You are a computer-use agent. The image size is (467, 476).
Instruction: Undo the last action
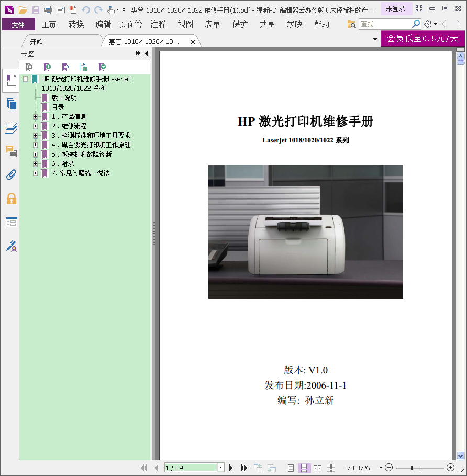(86, 10)
